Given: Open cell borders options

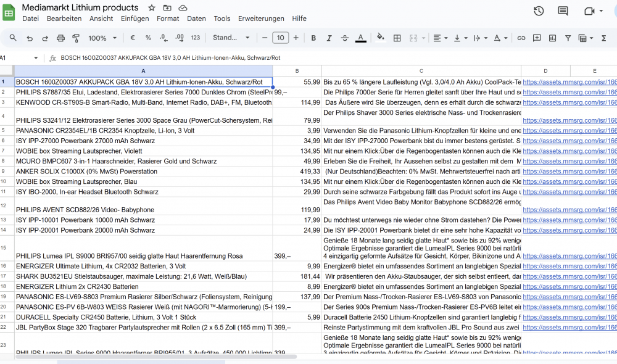Looking at the screenshot, I should click(x=397, y=38).
